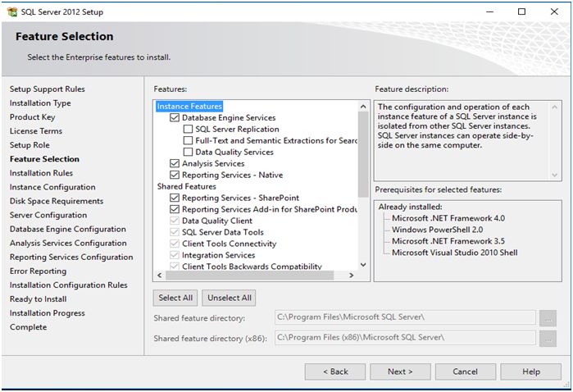This screenshot has height=392, width=573.
Task: Select License Terms step
Action: pyautogui.click(x=36, y=131)
